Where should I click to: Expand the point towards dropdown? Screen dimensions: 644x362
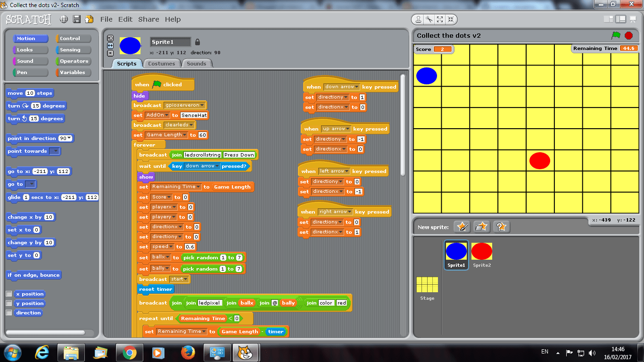54,151
